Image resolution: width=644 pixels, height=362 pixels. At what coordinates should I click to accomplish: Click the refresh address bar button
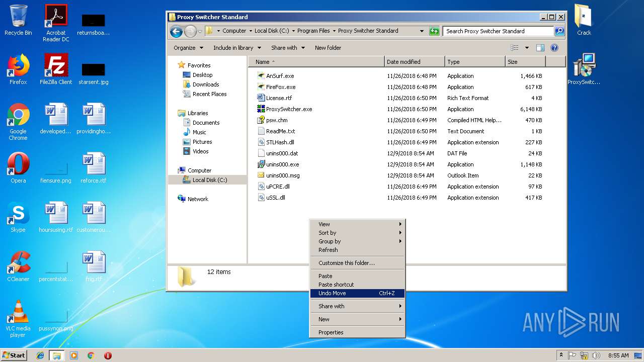(x=434, y=31)
